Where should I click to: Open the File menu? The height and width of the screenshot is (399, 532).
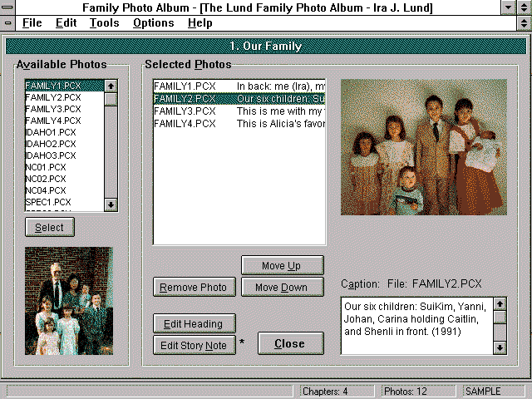[32, 22]
